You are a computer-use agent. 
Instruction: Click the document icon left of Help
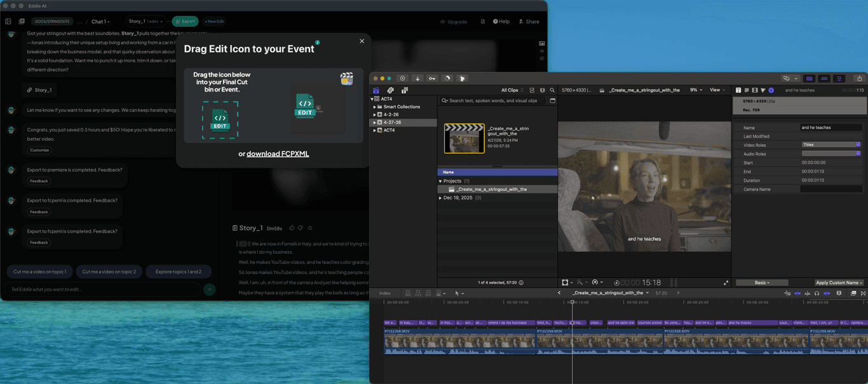pyautogui.click(x=483, y=21)
